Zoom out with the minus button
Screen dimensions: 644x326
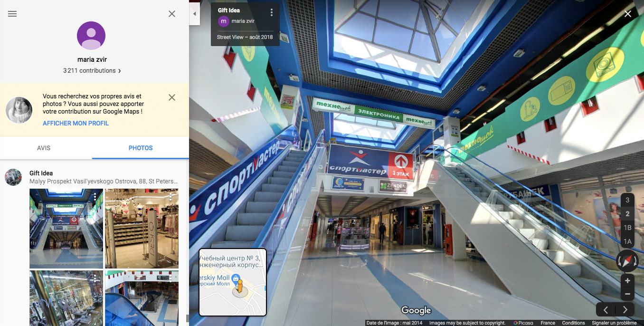627,294
